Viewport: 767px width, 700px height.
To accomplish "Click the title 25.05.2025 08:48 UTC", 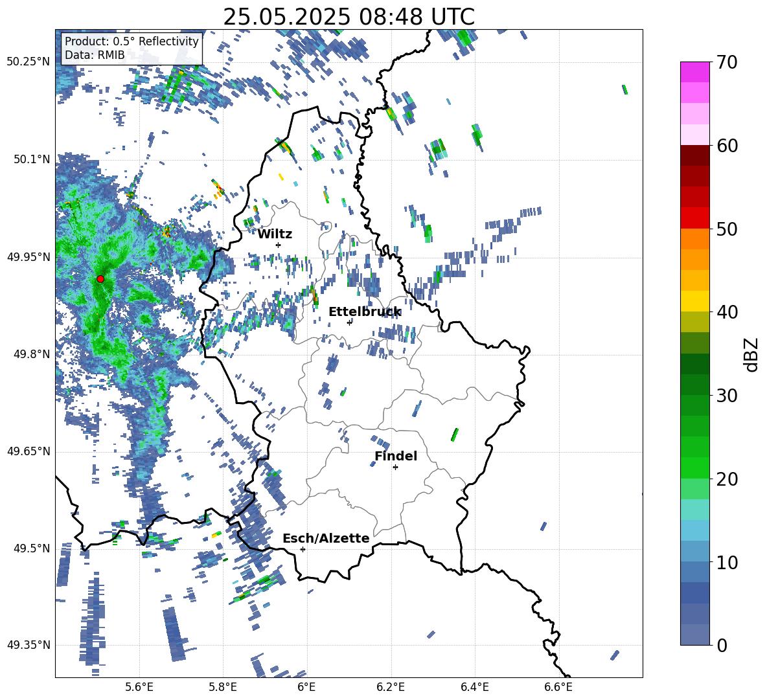I will [x=349, y=17].
